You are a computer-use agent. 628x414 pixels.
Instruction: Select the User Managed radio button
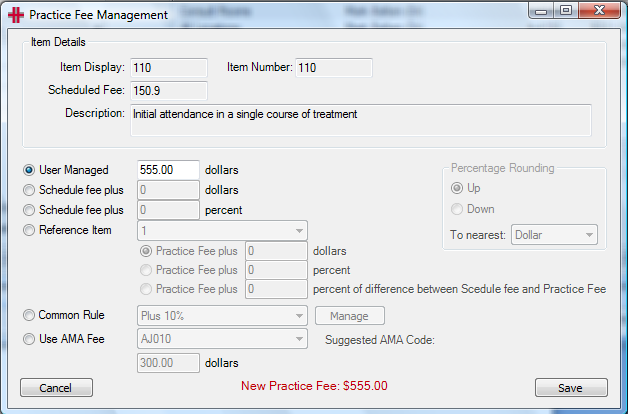(29, 170)
